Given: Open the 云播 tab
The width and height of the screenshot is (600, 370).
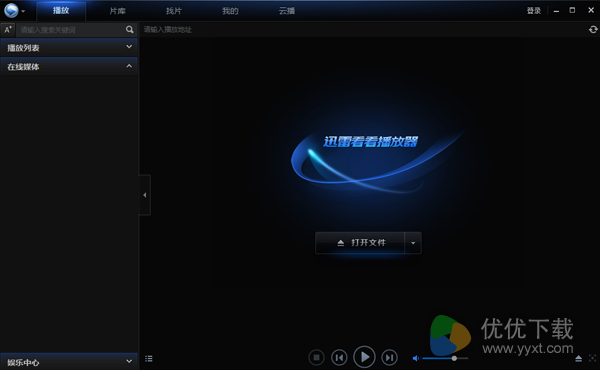Looking at the screenshot, I should (x=287, y=11).
